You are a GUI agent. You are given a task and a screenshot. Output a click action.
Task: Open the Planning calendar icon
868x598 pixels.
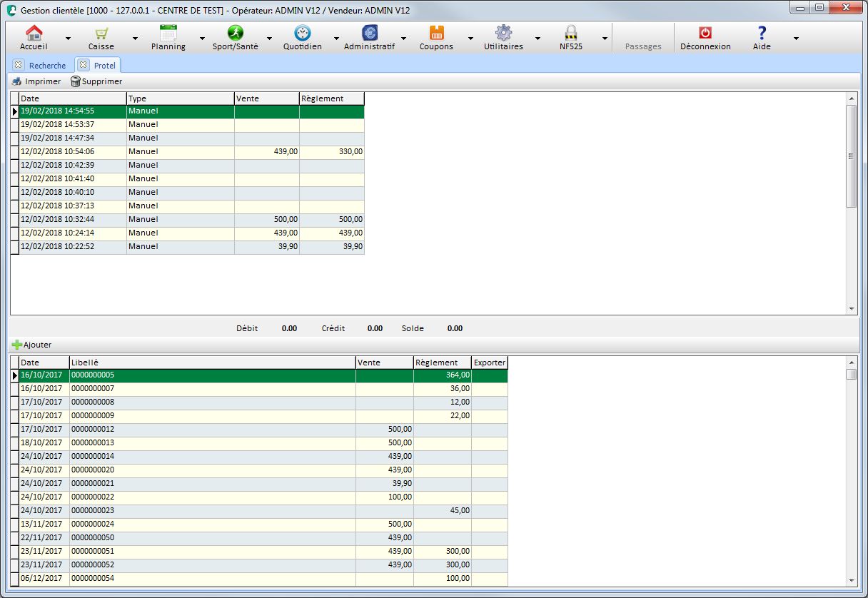168,34
